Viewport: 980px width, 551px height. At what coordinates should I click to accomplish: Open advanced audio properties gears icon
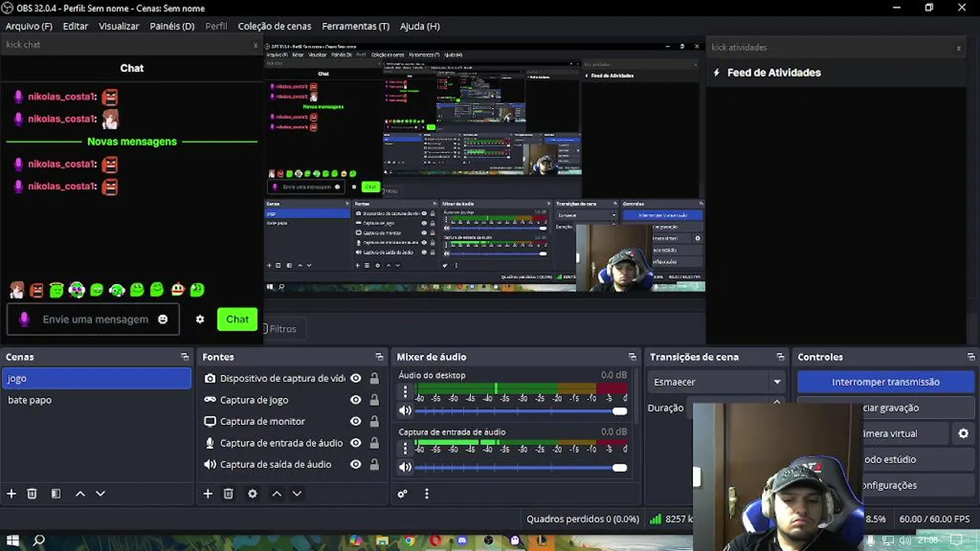[403, 494]
